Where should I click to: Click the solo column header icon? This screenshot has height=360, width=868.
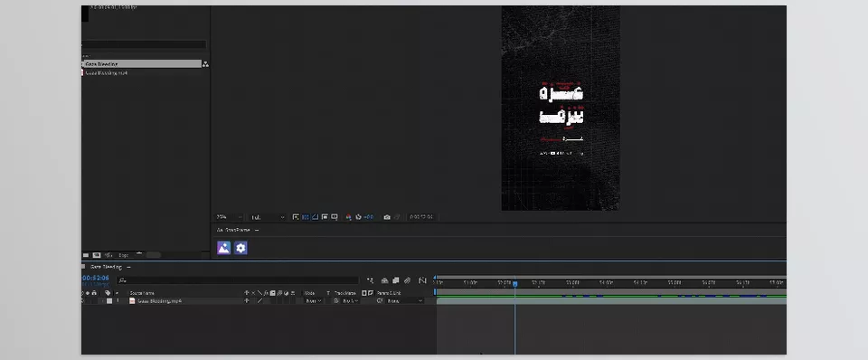pos(88,293)
